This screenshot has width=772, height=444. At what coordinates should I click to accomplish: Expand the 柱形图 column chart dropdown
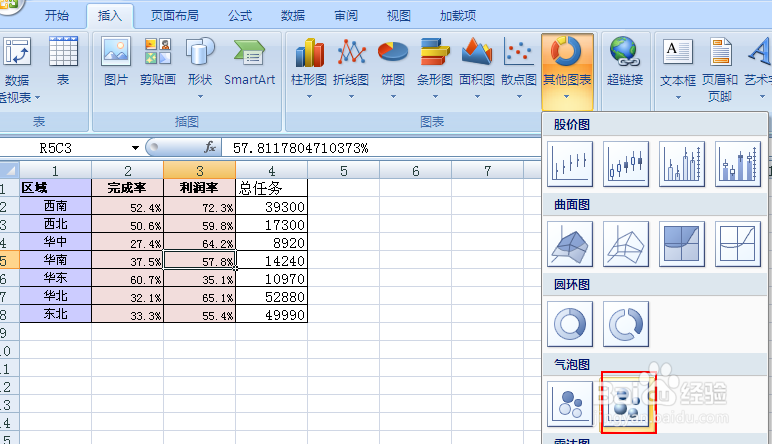(x=309, y=68)
